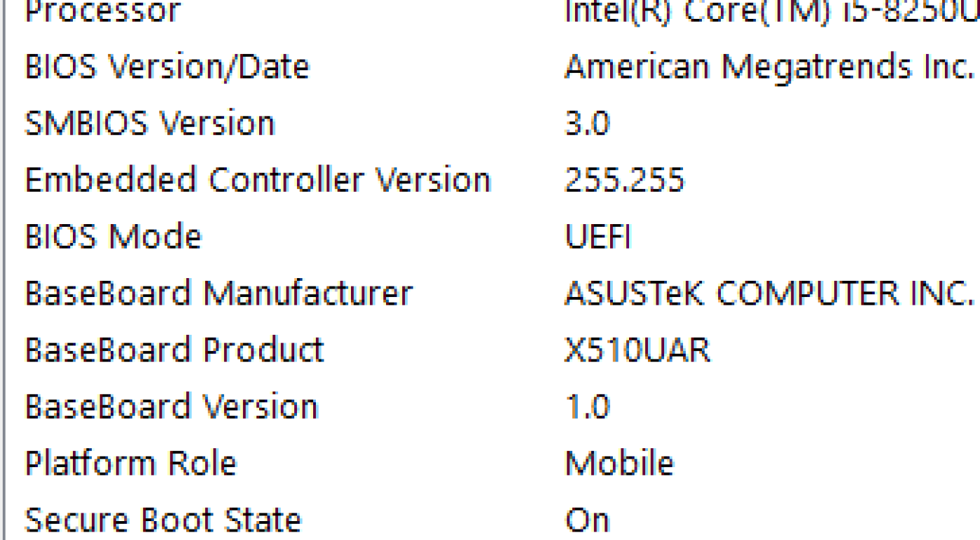
Task: Click the American Megatrends Inc. value
Action: tap(769, 67)
